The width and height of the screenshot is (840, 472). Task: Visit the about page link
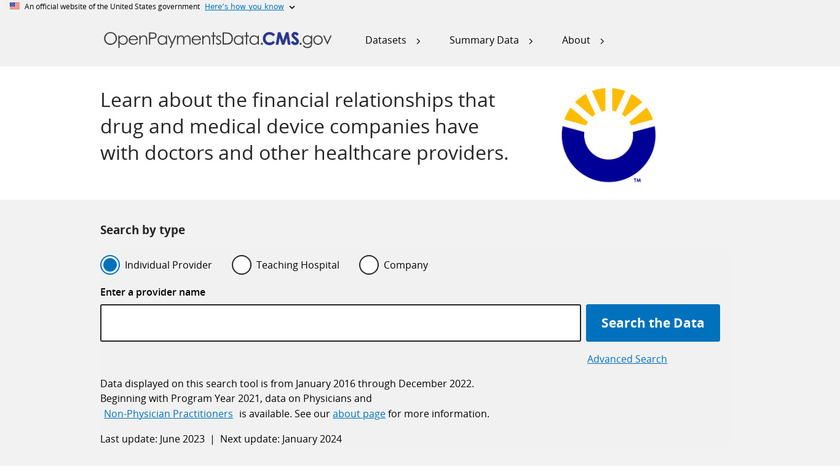point(359,413)
